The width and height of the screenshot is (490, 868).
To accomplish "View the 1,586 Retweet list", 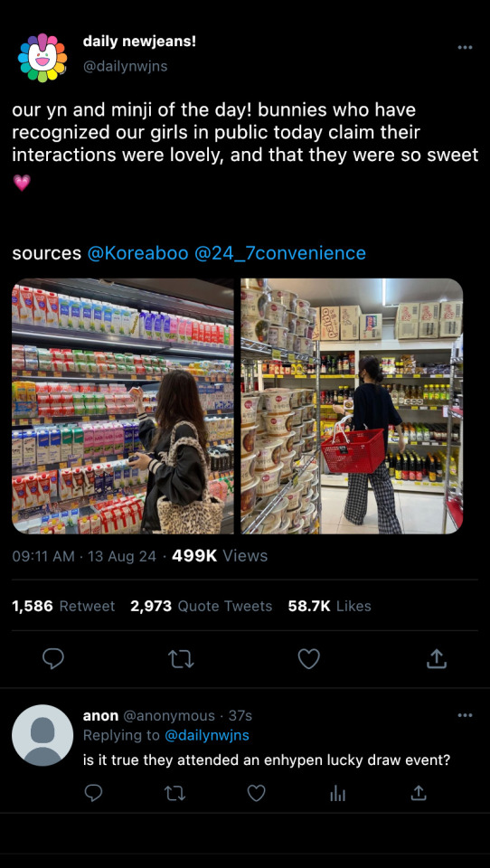I will coord(63,606).
